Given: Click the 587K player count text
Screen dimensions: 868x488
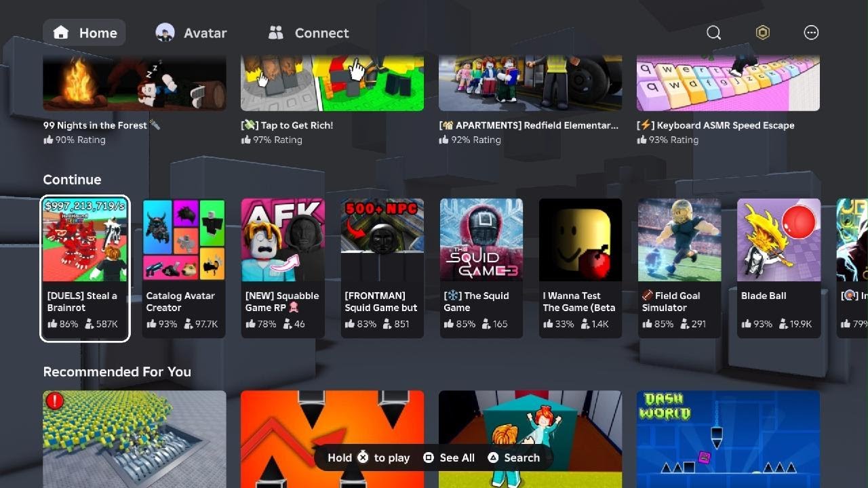Looking at the screenshot, I should [107, 324].
